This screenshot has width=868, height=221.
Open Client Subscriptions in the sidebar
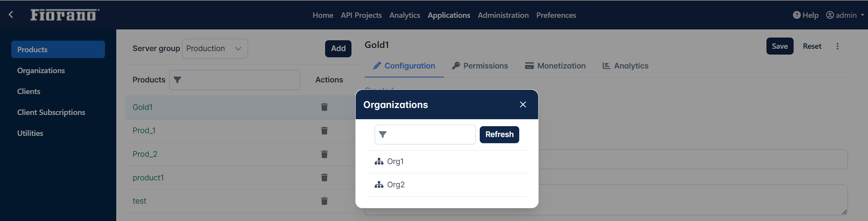click(51, 112)
